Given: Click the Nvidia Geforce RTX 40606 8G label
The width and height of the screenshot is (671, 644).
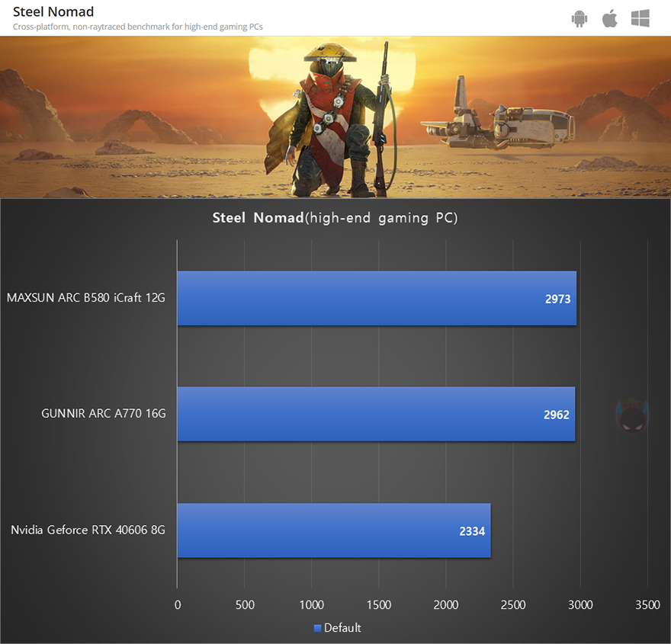Looking at the screenshot, I should click(x=88, y=530).
